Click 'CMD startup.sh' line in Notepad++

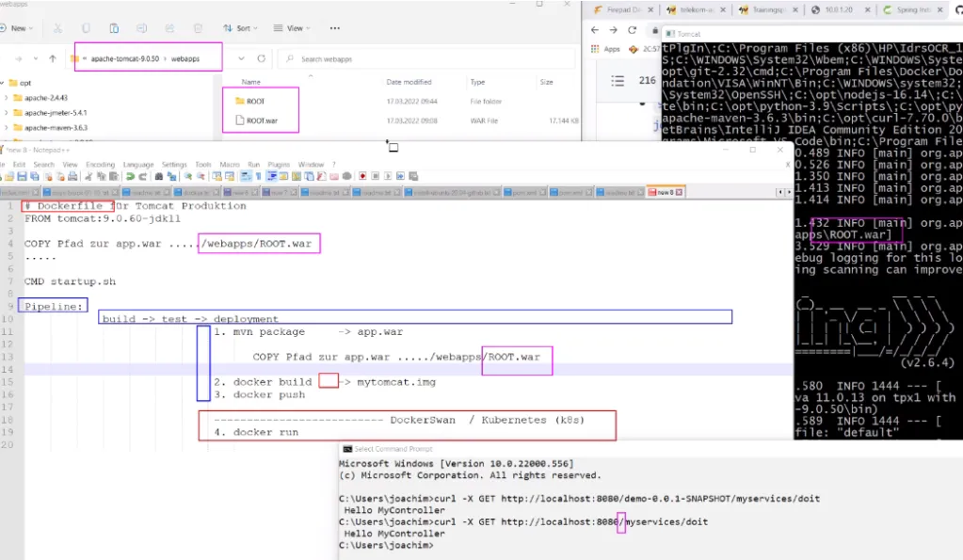pos(70,281)
